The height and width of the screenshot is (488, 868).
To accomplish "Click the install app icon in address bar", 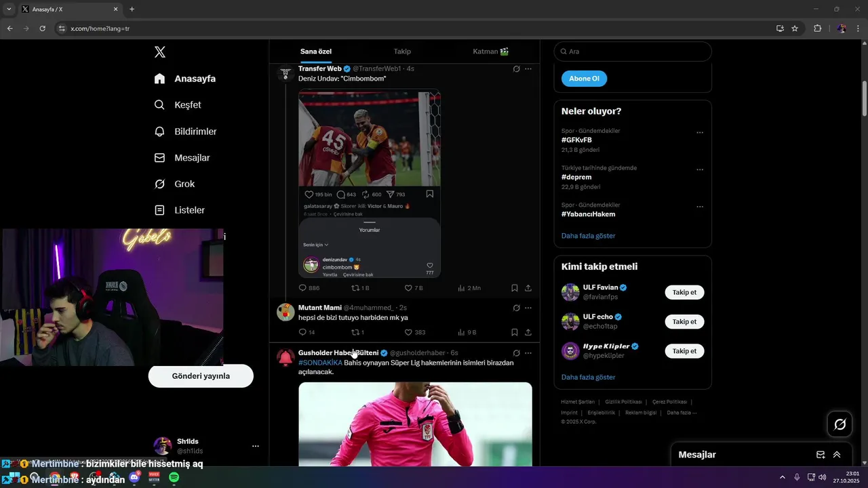I will click(780, 28).
